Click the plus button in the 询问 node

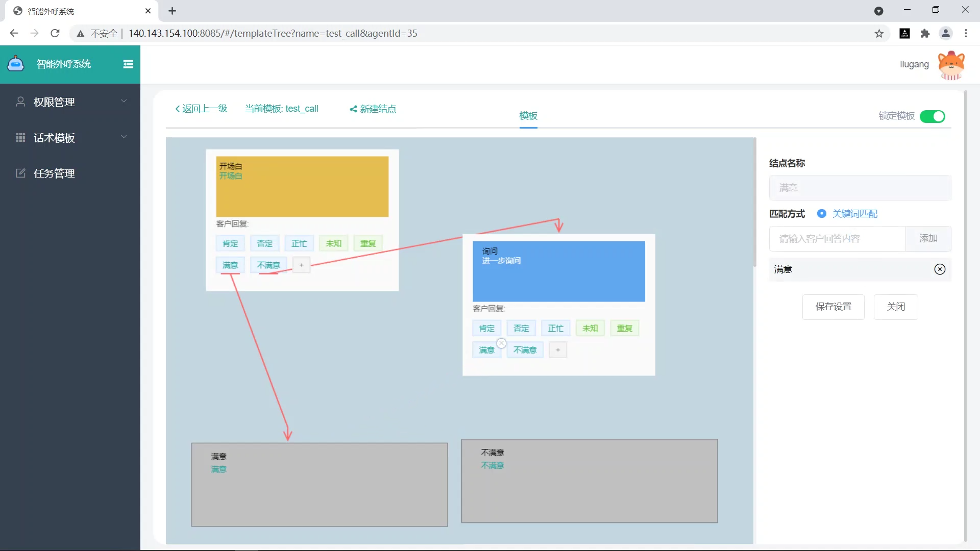click(558, 350)
